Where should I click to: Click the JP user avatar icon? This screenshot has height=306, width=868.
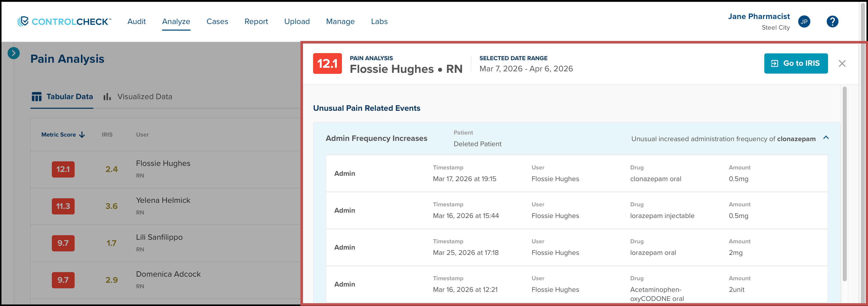pyautogui.click(x=804, y=21)
